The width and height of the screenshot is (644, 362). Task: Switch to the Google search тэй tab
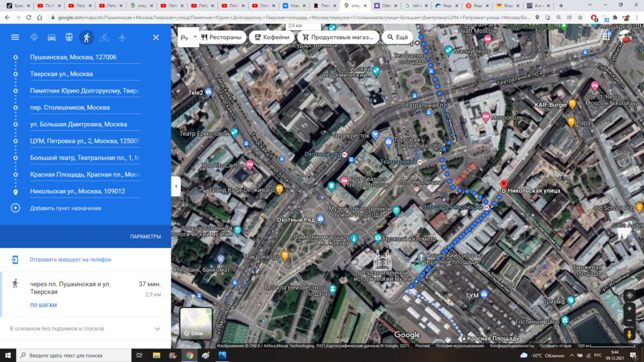[417, 6]
